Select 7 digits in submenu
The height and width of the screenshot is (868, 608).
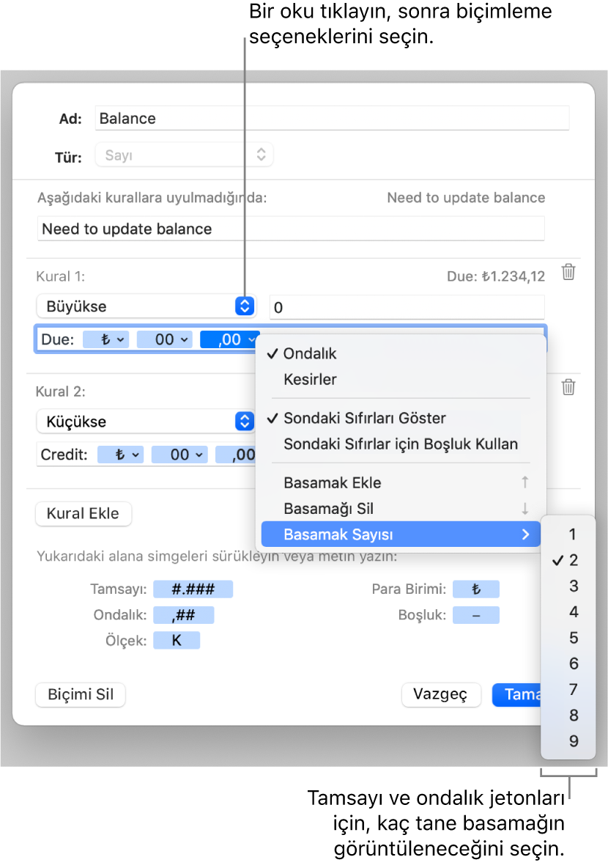(568, 689)
